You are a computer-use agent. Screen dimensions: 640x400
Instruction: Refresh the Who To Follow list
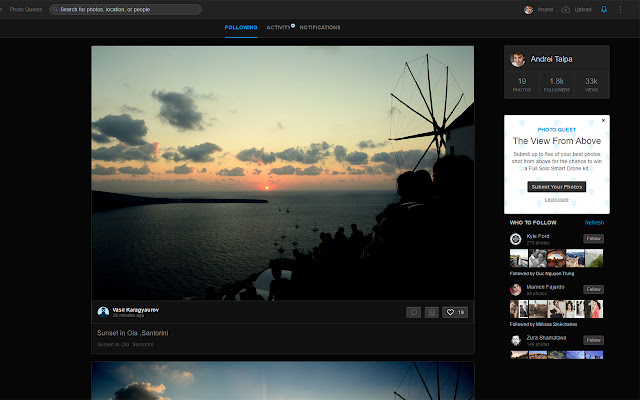(x=594, y=222)
